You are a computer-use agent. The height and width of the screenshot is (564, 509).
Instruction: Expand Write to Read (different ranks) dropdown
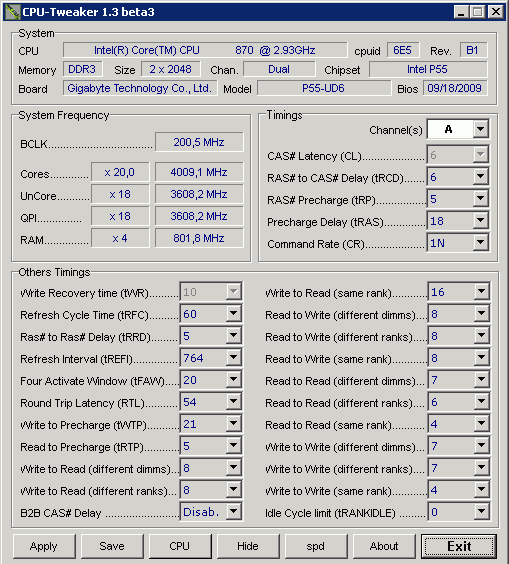pyautogui.click(x=233, y=490)
